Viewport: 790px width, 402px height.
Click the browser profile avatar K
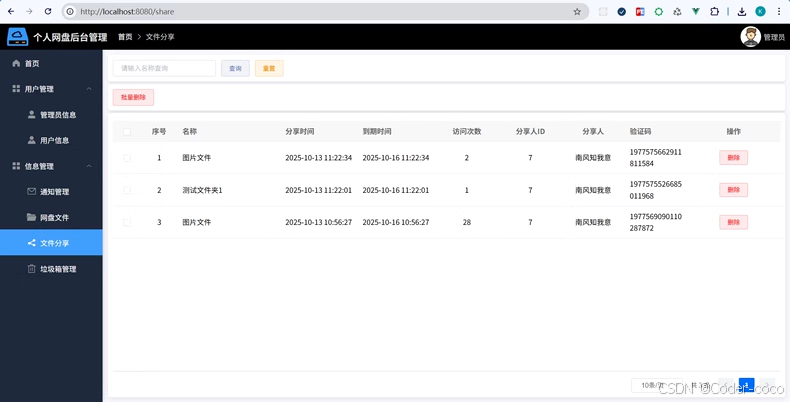pos(760,11)
